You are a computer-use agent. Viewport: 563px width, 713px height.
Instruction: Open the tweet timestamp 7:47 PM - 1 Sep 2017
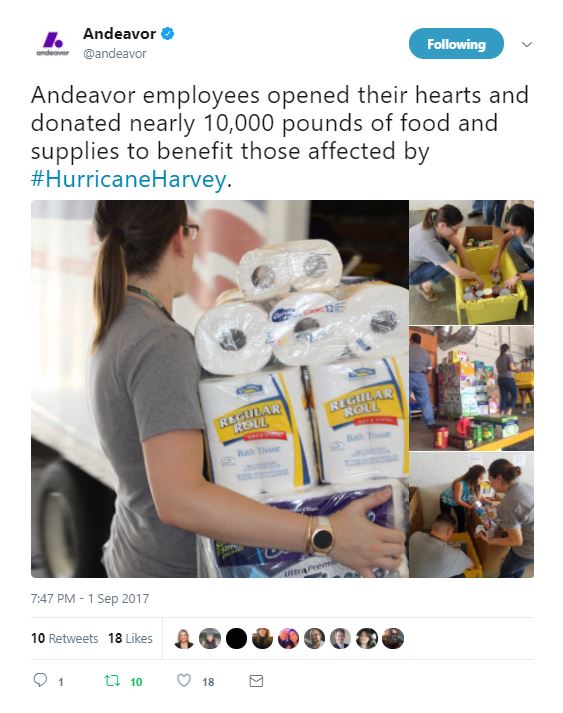pos(90,598)
